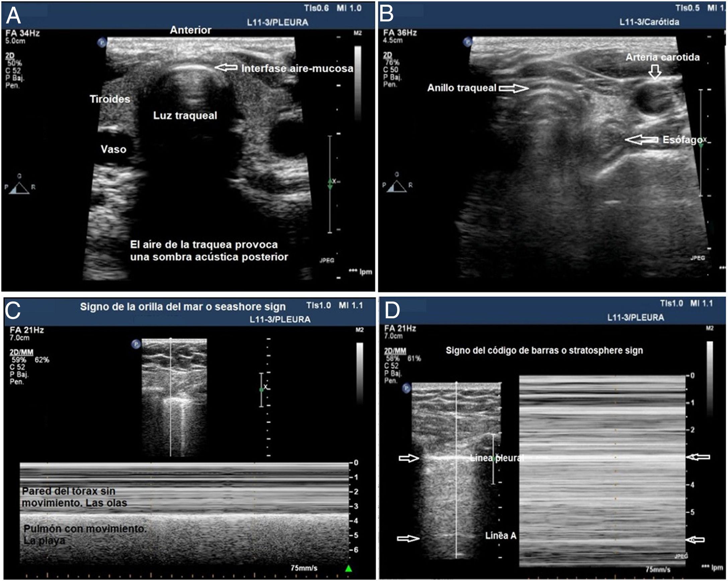Click the probe orientation marker in panel A
728x581 pixels.
[x=102, y=43]
